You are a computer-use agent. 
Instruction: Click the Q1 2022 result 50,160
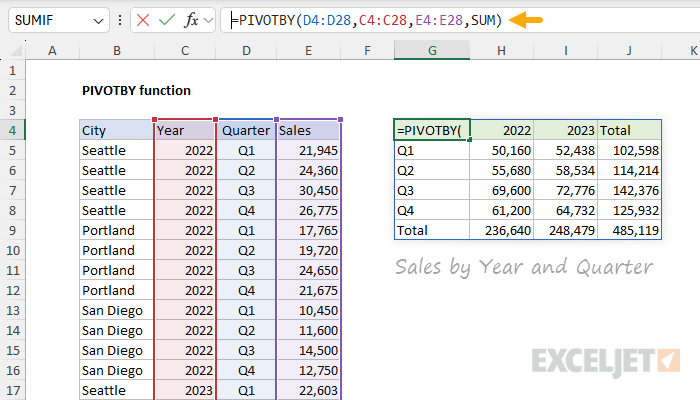click(x=502, y=150)
